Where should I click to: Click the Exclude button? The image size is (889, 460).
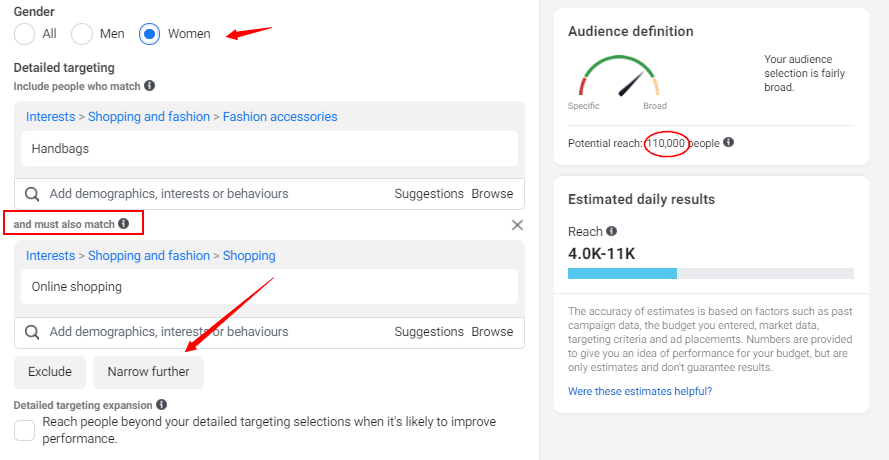[x=50, y=372]
